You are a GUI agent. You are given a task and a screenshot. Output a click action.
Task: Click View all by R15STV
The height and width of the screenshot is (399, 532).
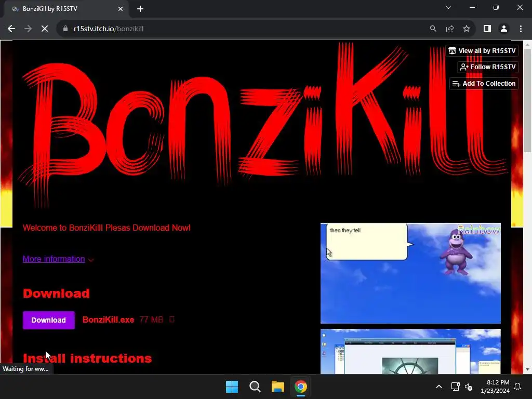point(482,50)
